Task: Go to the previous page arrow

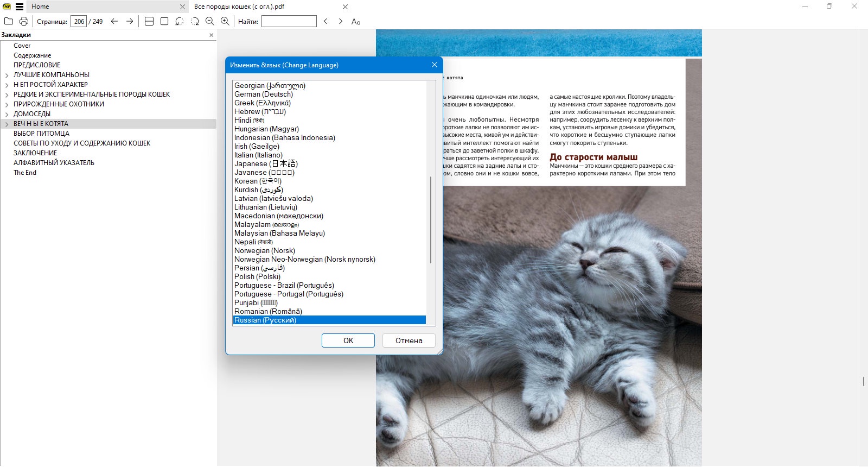Action: [114, 21]
